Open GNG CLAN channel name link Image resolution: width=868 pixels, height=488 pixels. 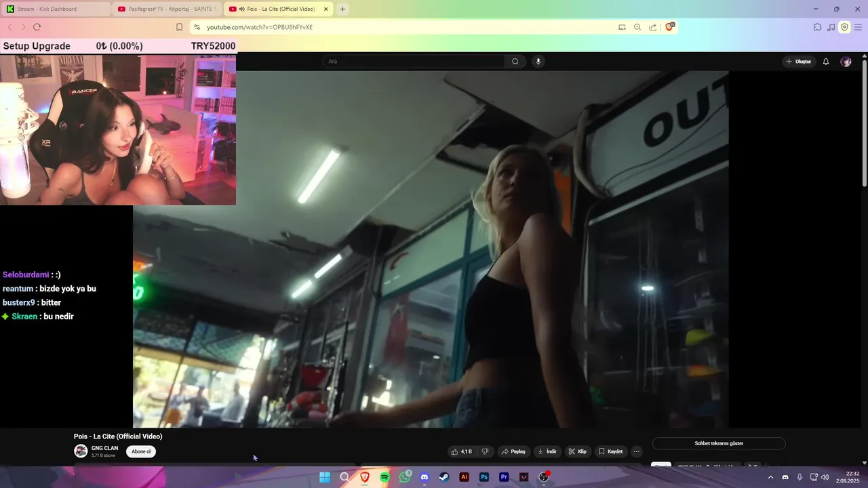104,448
